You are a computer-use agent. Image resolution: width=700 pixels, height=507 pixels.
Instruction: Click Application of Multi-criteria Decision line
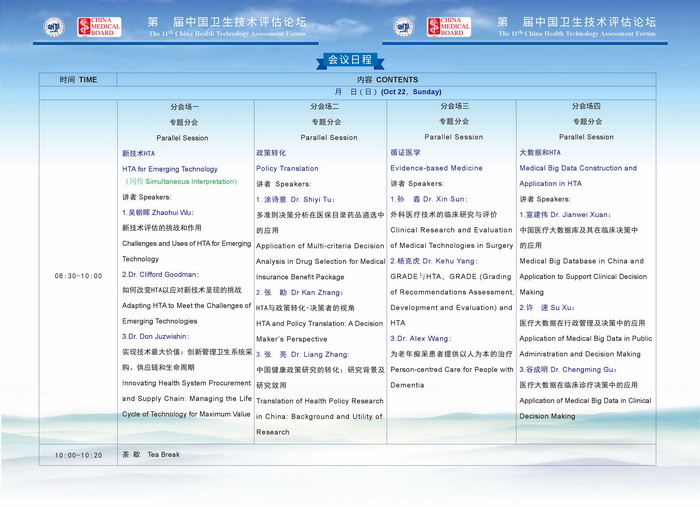pos(320,246)
